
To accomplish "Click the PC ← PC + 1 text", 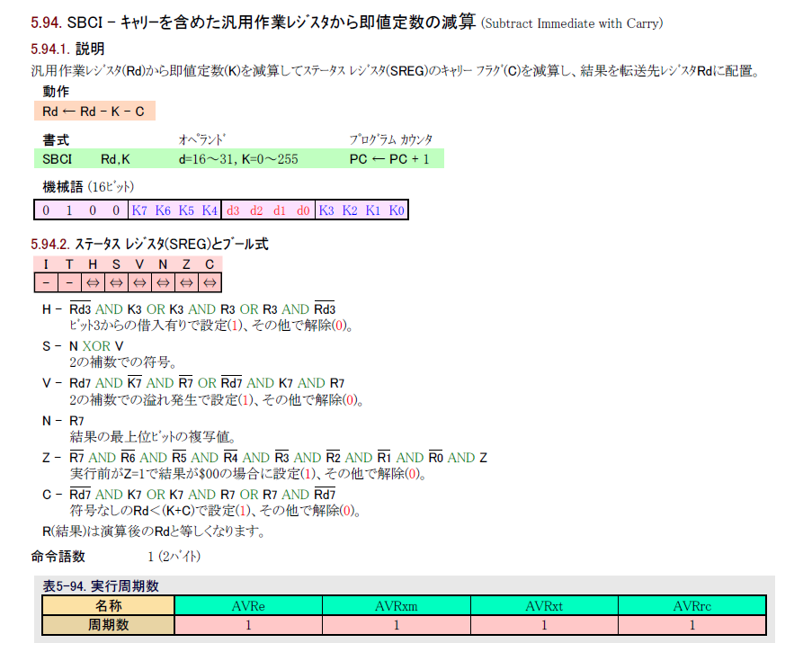I will pyautogui.click(x=389, y=159).
